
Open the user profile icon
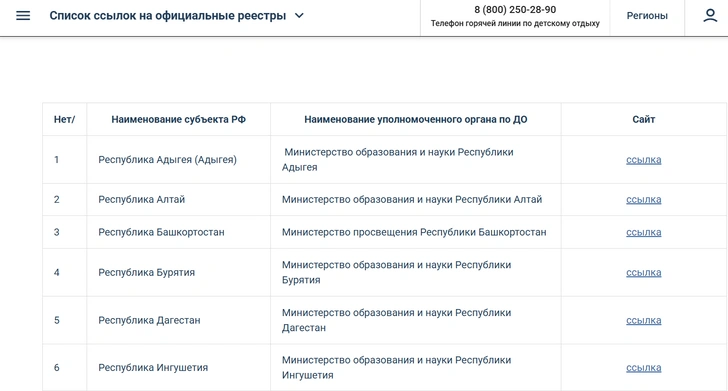coord(710,15)
